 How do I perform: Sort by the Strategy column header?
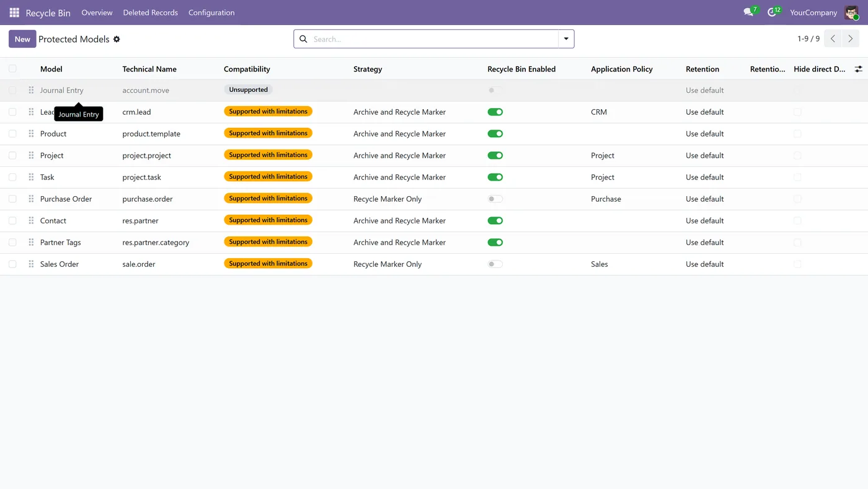[x=368, y=69]
